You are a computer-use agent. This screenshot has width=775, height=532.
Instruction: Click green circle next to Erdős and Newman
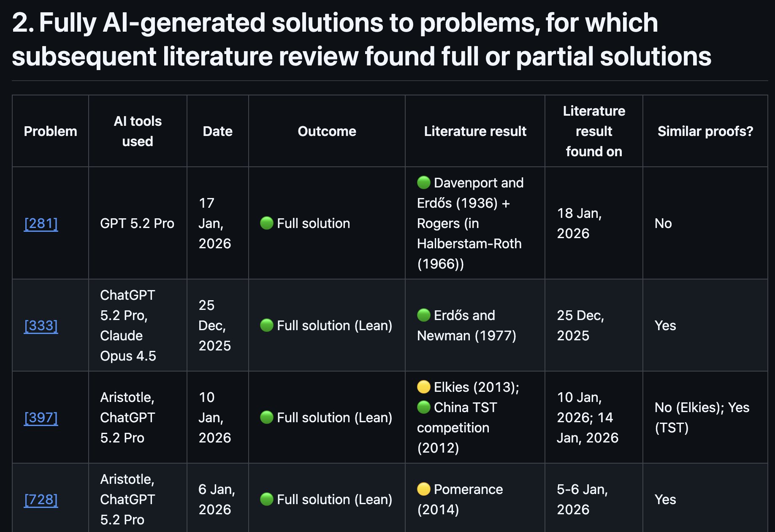(x=423, y=315)
